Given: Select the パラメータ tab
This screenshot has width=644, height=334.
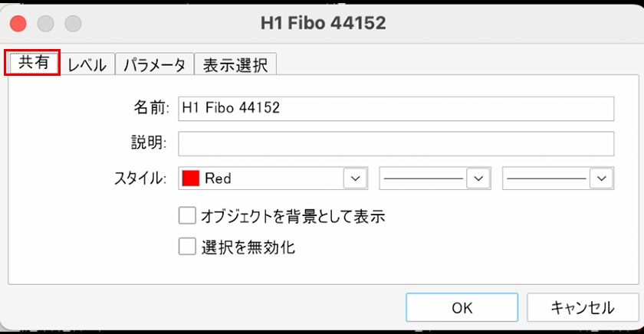Looking at the screenshot, I should [155, 64].
